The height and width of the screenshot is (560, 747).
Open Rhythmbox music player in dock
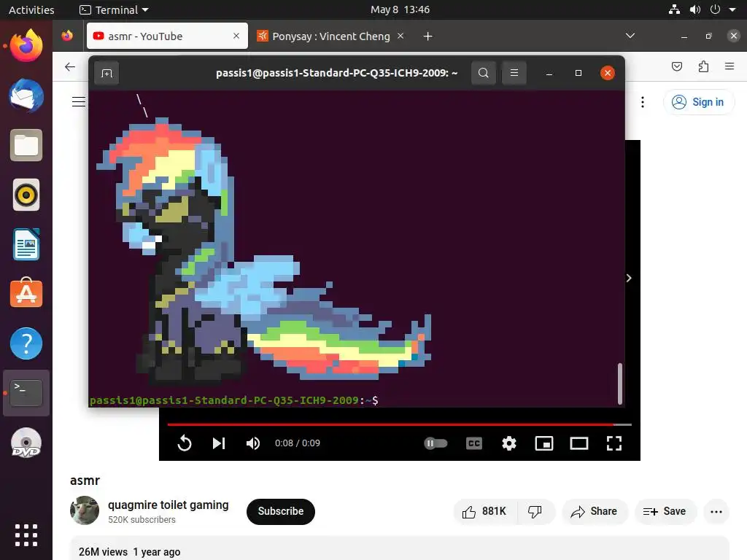pyautogui.click(x=26, y=195)
